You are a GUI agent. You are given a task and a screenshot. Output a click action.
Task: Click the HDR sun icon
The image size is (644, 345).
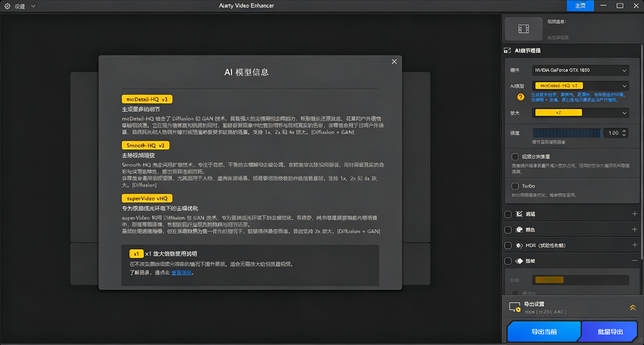pyautogui.click(x=519, y=245)
